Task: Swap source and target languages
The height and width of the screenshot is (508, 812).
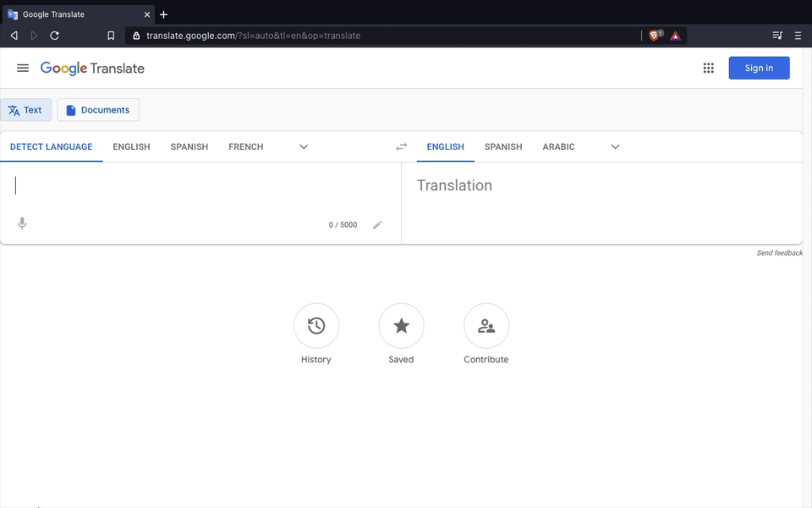Action: coord(401,146)
